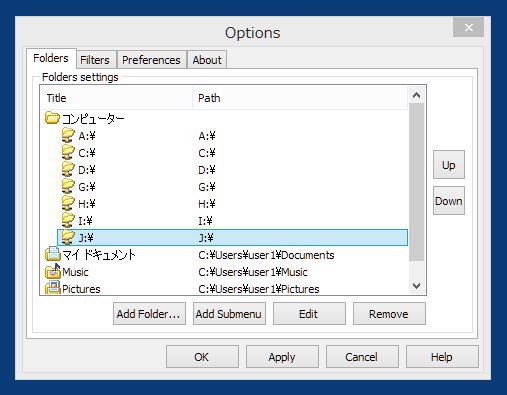Remove the selected folder entry

coord(389,314)
